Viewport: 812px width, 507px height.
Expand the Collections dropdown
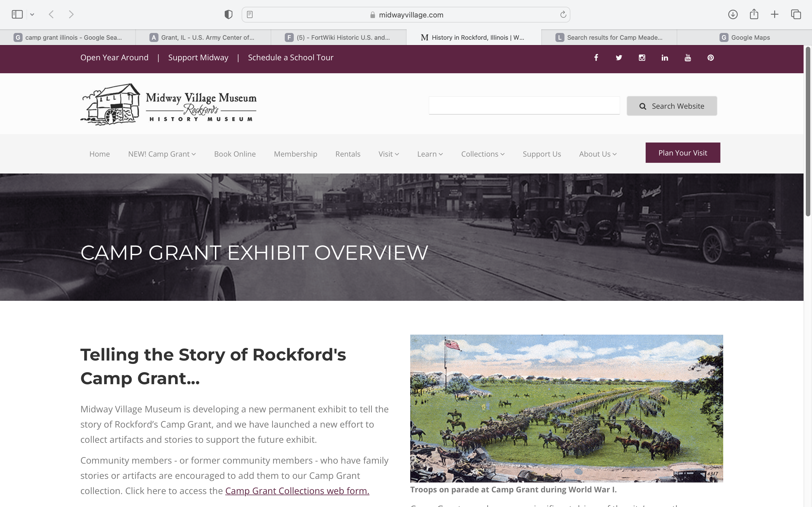[x=482, y=154]
